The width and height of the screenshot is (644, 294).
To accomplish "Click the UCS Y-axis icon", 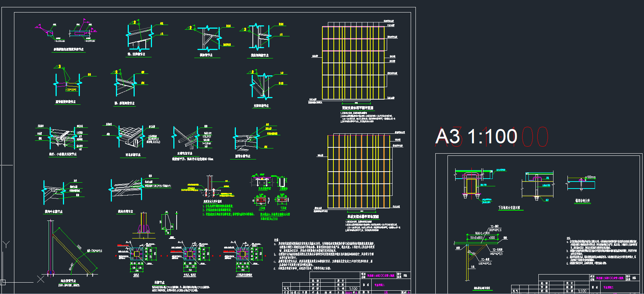I will 6,244.
